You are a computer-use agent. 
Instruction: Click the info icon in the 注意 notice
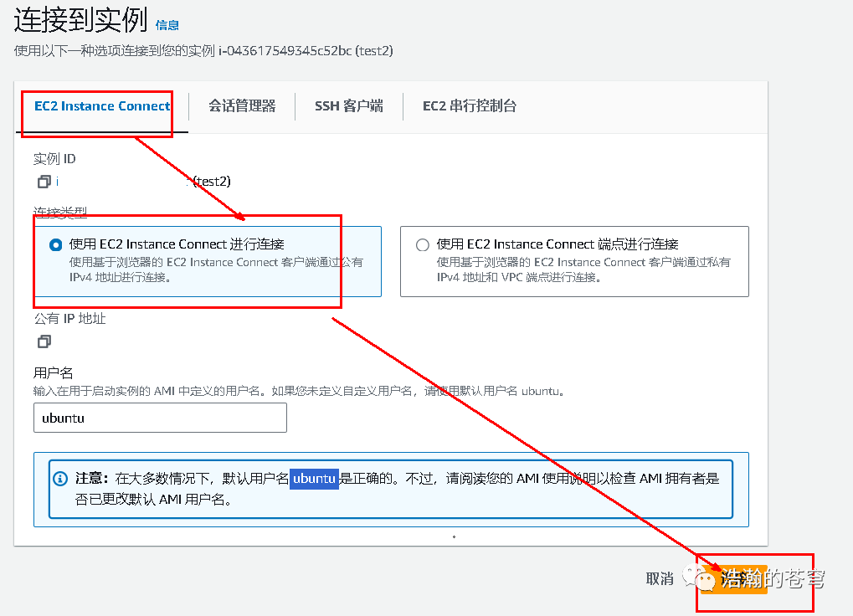[60, 479]
